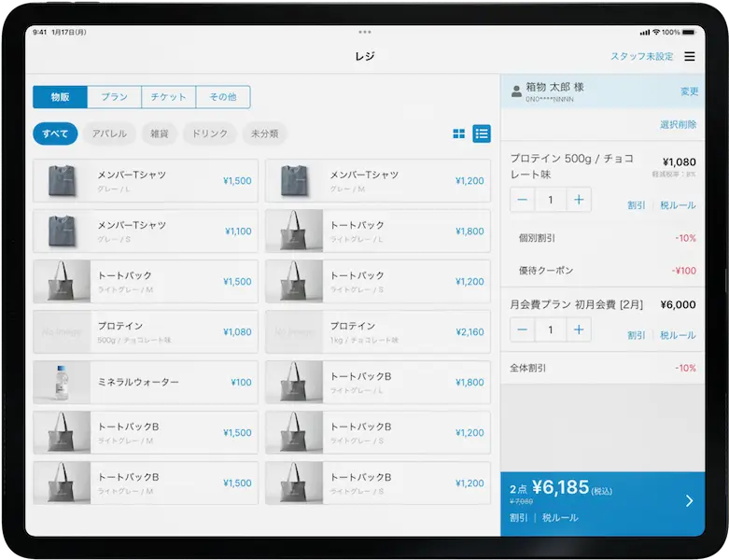Add プロテイン 1kg ¥2,160 product
The width and height of the screenshot is (729, 560).
tap(378, 332)
